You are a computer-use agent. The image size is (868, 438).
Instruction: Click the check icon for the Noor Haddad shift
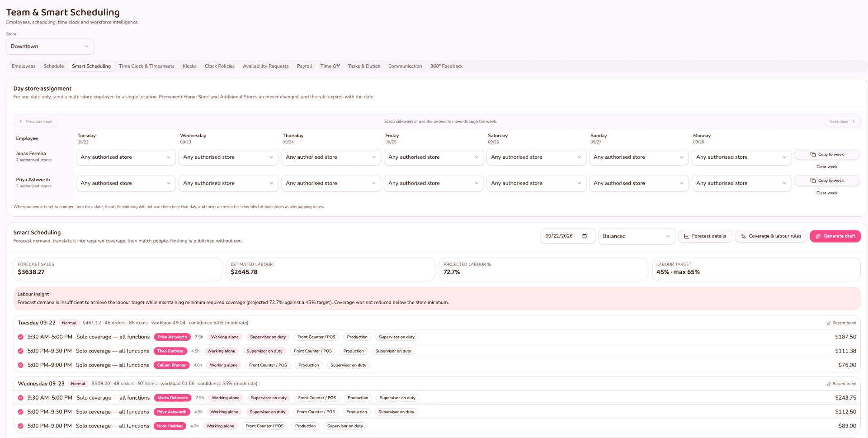21,426
